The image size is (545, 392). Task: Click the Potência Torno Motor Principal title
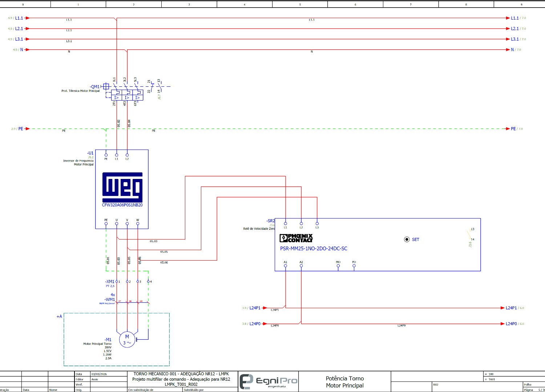tap(344, 382)
